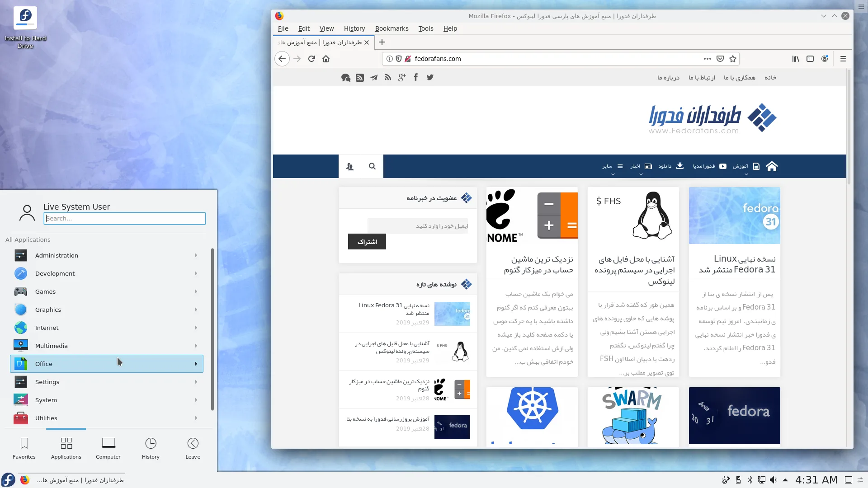Open the View menu in Firefox

click(326, 28)
